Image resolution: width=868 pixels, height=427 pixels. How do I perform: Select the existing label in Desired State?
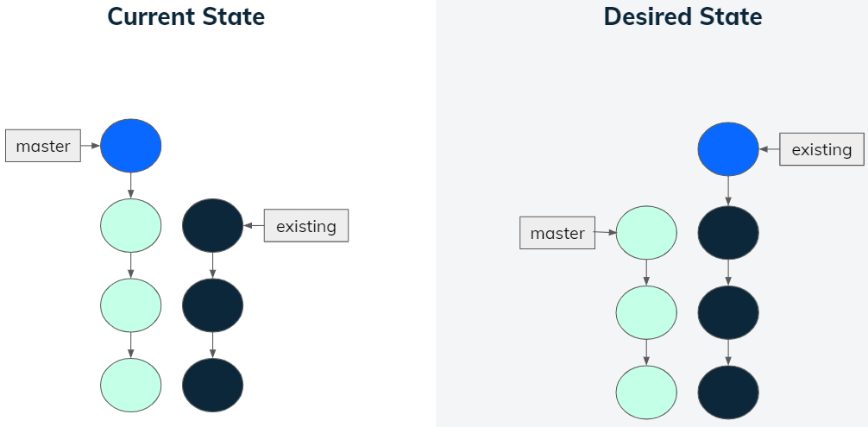821,149
